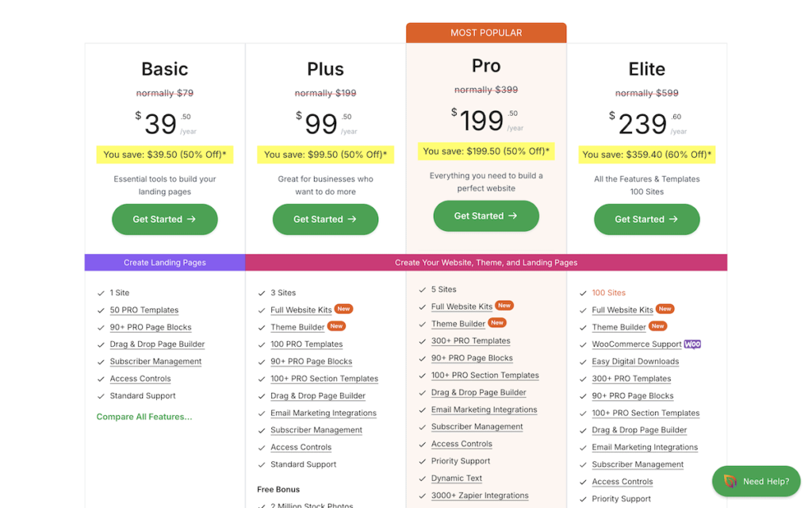Click the New badge beside Plus Theme Builder
812x508 pixels.
336,326
